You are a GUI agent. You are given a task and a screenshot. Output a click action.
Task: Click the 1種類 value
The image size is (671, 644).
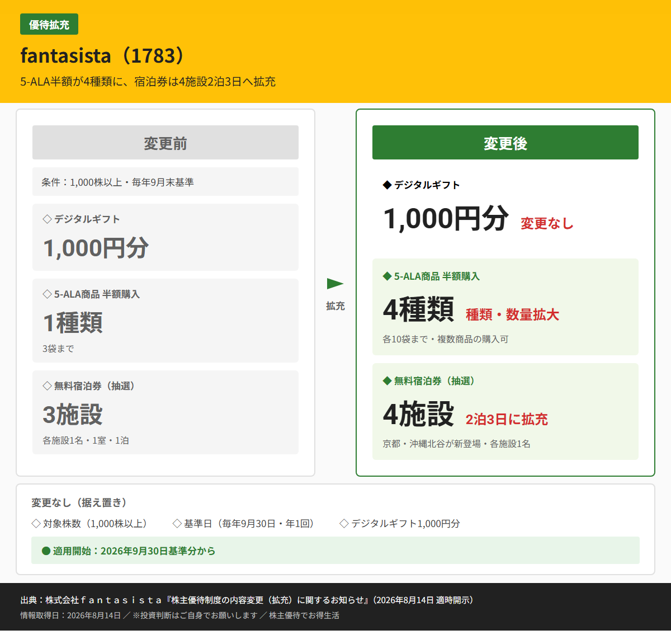coord(73,323)
